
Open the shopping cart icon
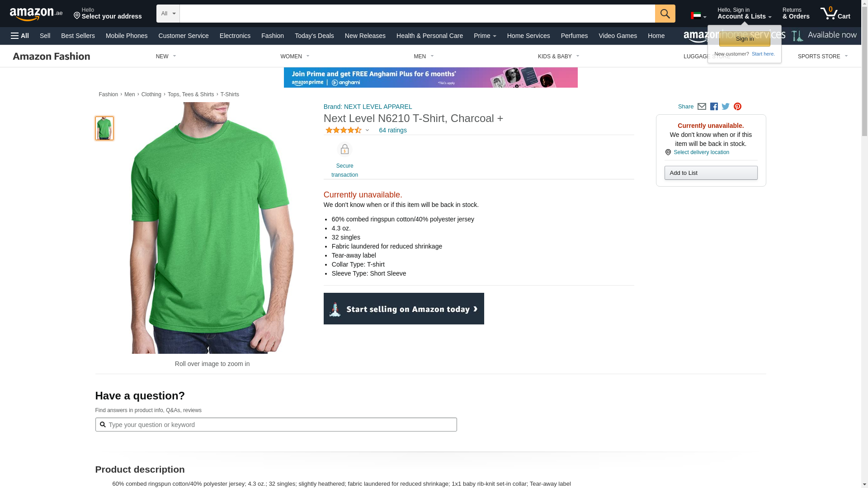(x=835, y=13)
